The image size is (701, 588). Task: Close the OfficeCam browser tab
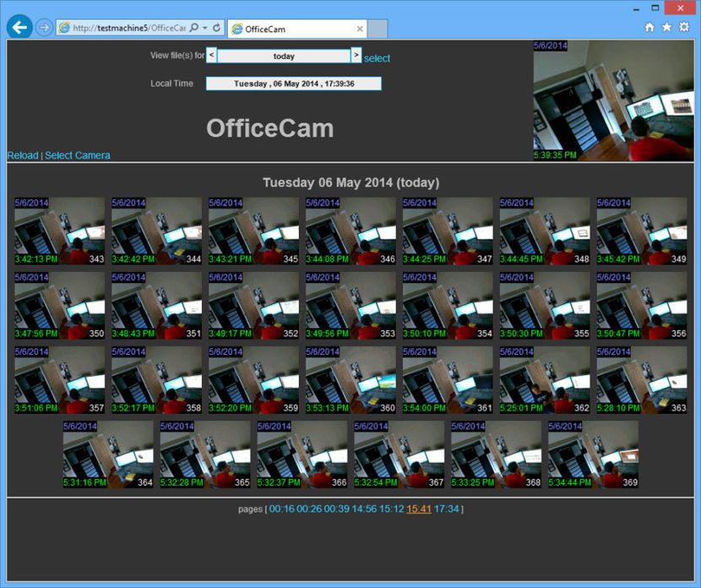click(x=360, y=29)
